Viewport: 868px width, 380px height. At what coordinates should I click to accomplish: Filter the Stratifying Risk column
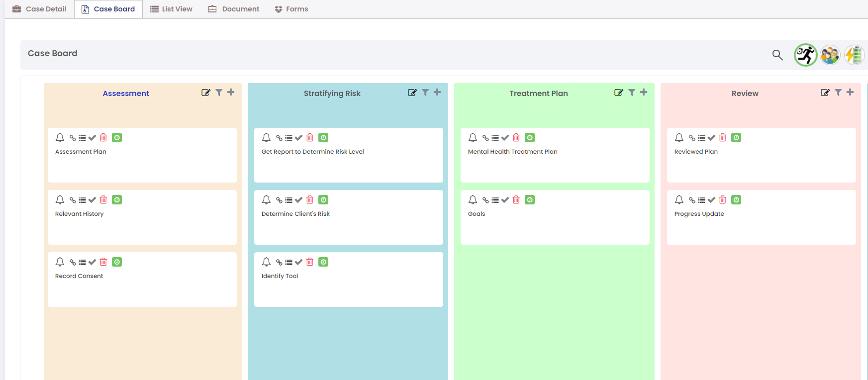coord(425,93)
